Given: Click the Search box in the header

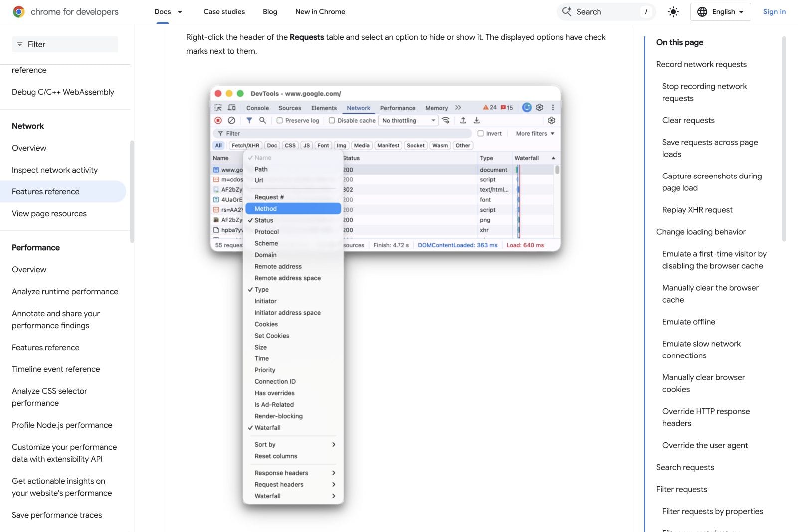Looking at the screenshot, I should click(606, 12).
